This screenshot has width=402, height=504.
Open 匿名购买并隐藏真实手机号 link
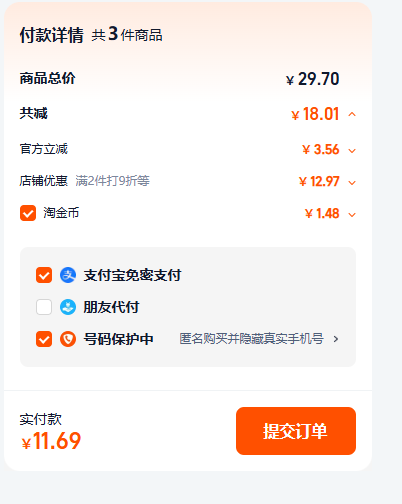click(x=252, y=339)
